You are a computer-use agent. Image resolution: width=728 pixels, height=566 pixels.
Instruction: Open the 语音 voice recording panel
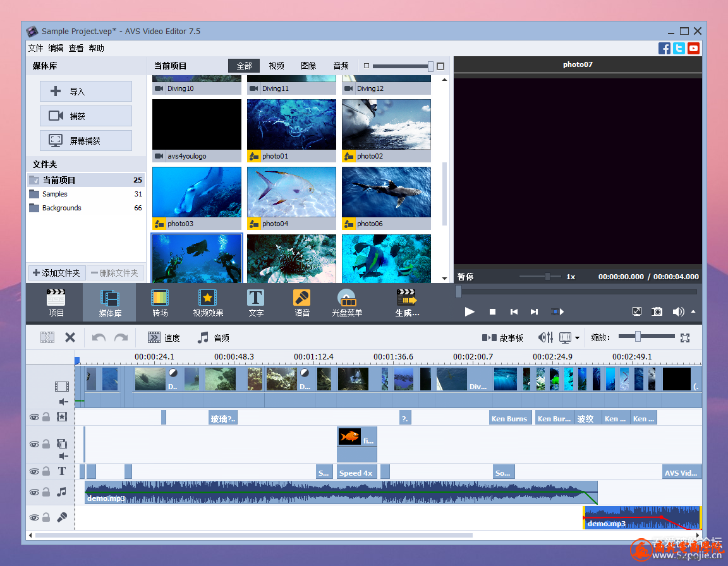[302, 303]
